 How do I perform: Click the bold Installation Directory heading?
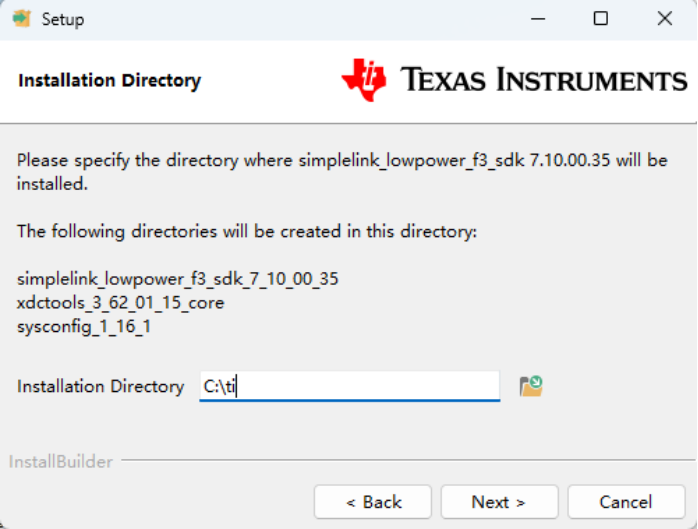pyautogui.click(x=109, y=81)
